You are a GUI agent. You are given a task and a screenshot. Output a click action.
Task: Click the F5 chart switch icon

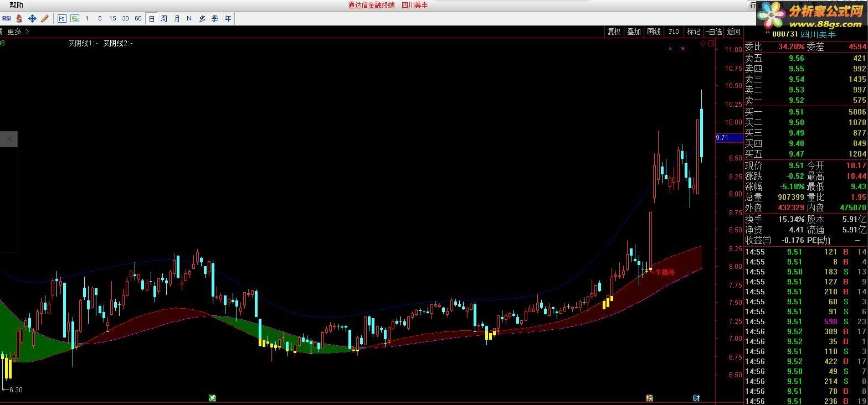61,18
